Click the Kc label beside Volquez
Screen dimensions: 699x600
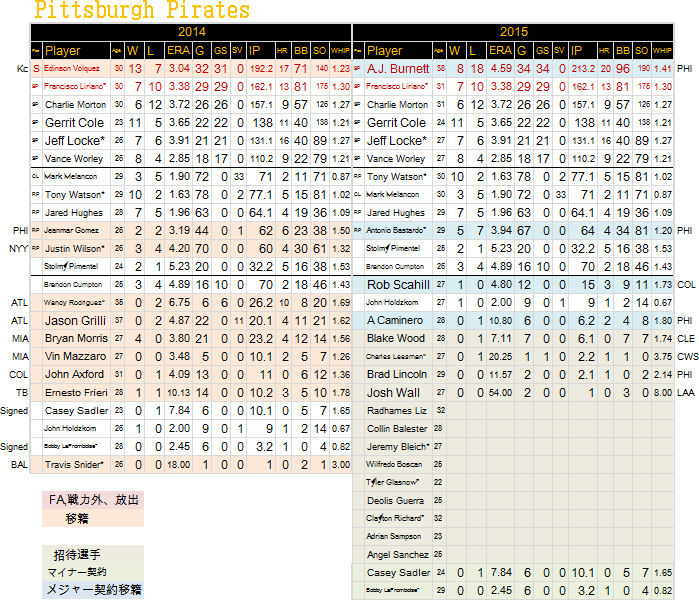(x=22, y=69)
